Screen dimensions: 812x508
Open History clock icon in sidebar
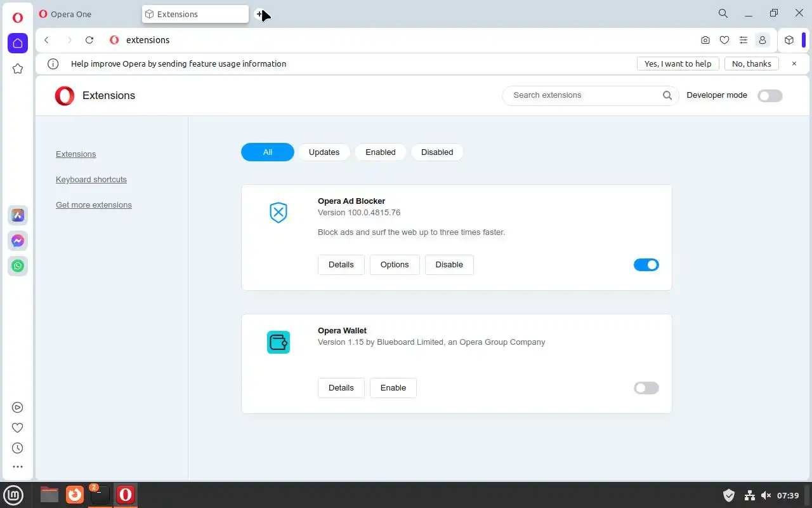coord(18,448)
